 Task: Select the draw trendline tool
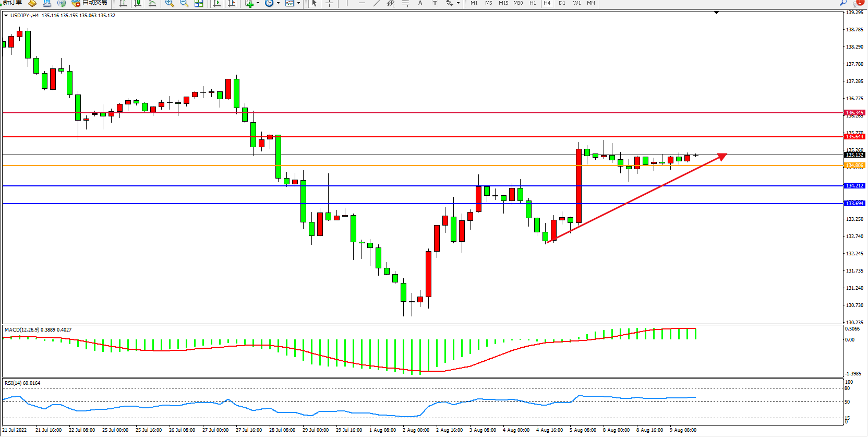(376, 3)
